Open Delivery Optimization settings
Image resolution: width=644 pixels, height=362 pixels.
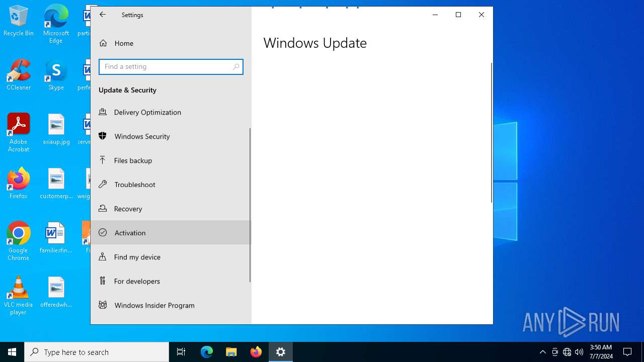[171, 112]
